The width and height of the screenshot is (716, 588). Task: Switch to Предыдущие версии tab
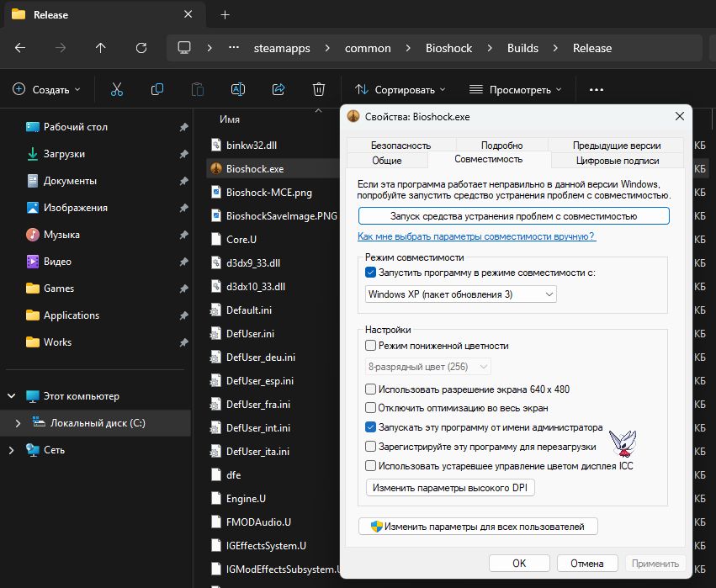[x=617, y=146]
